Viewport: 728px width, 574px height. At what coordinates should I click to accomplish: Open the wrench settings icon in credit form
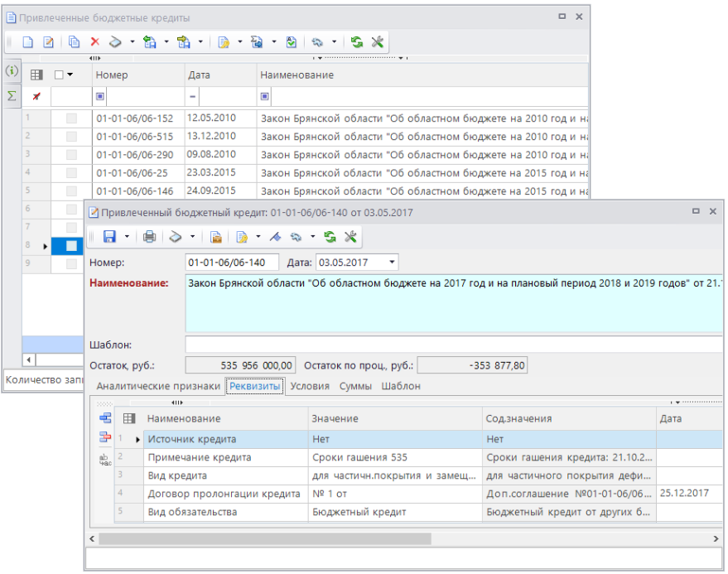(x=350, y=237)
